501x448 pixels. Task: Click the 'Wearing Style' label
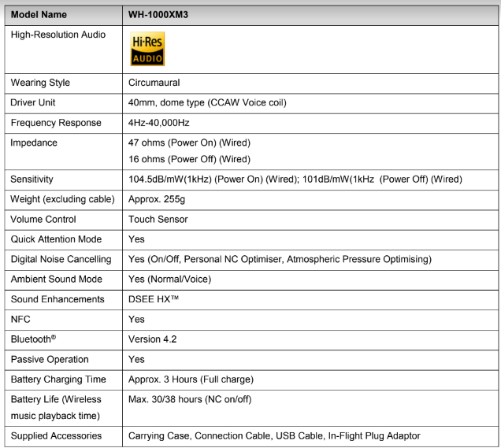40,83
